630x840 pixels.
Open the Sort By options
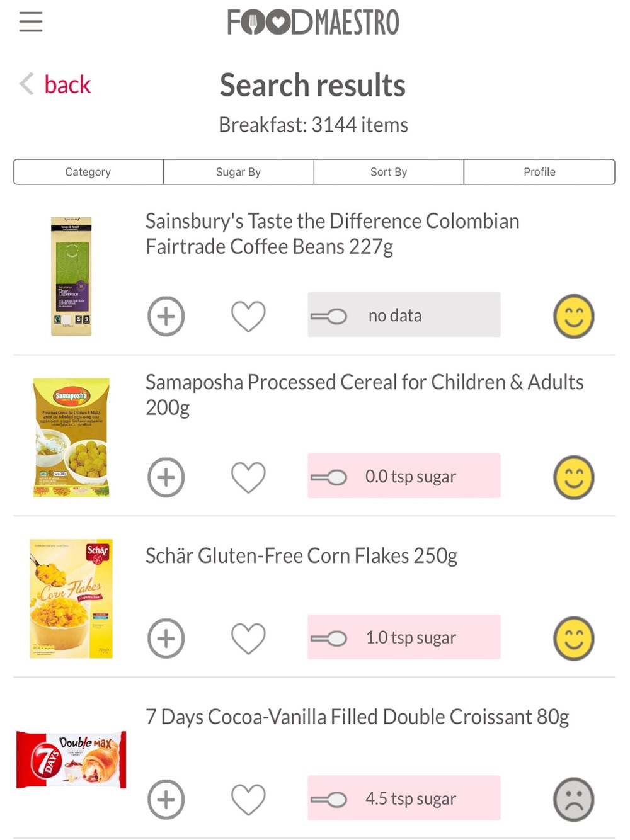[389, 172]
